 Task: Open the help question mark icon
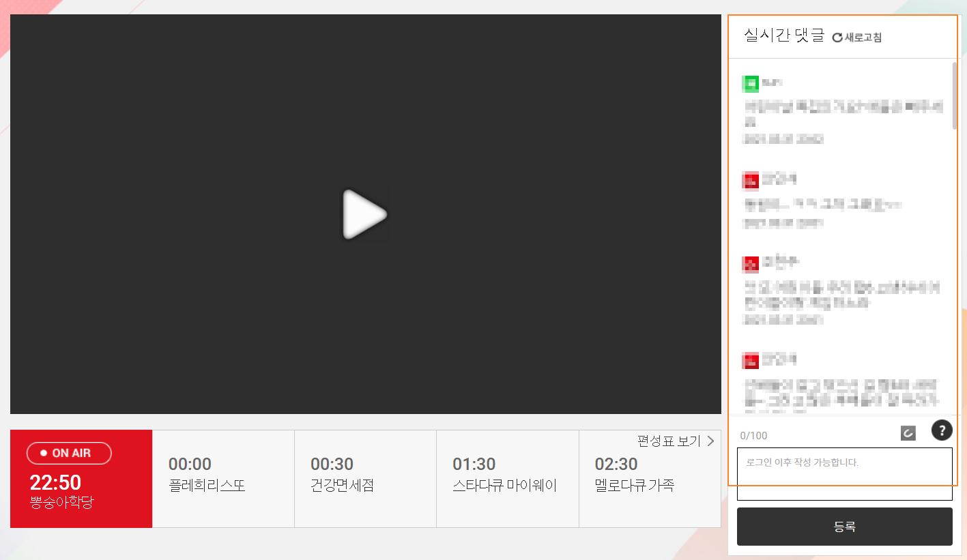(x=942, y=430)
